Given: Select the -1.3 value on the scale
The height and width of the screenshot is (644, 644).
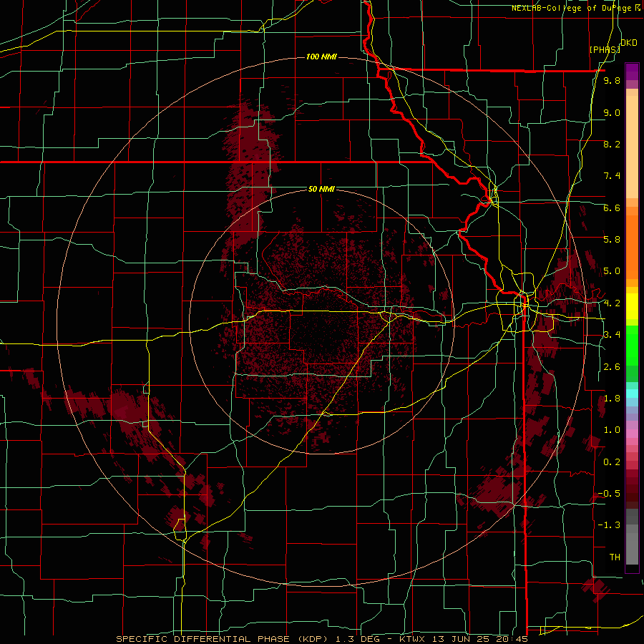Looking at the screenshot, I should pyautogui.click(x=609, y=525).
